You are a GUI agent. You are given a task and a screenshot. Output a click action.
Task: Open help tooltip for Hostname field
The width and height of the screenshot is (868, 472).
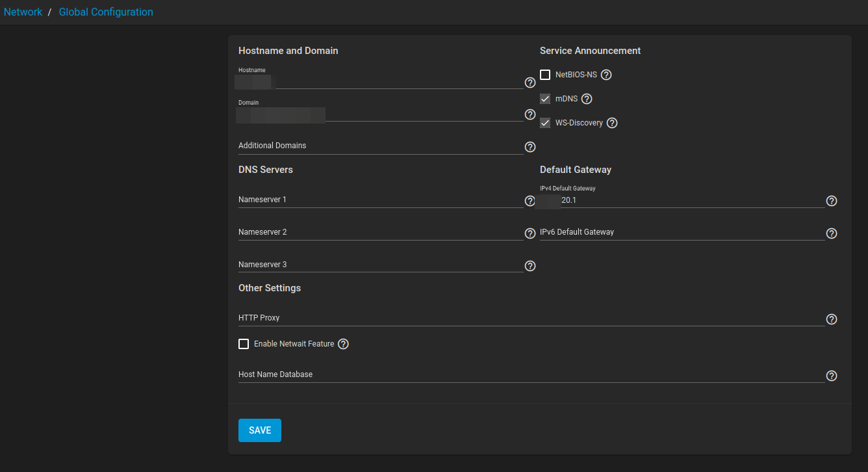tap(530, 83)
